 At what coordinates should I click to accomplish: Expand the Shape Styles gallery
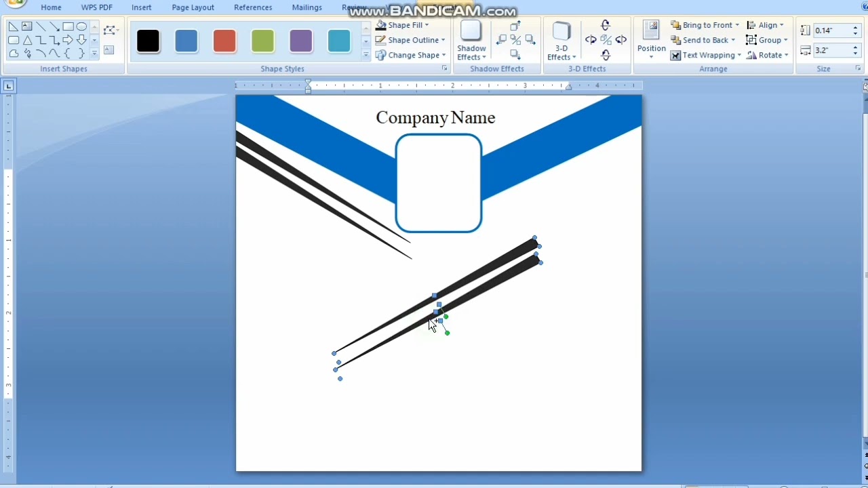click(x=366, y=55)
